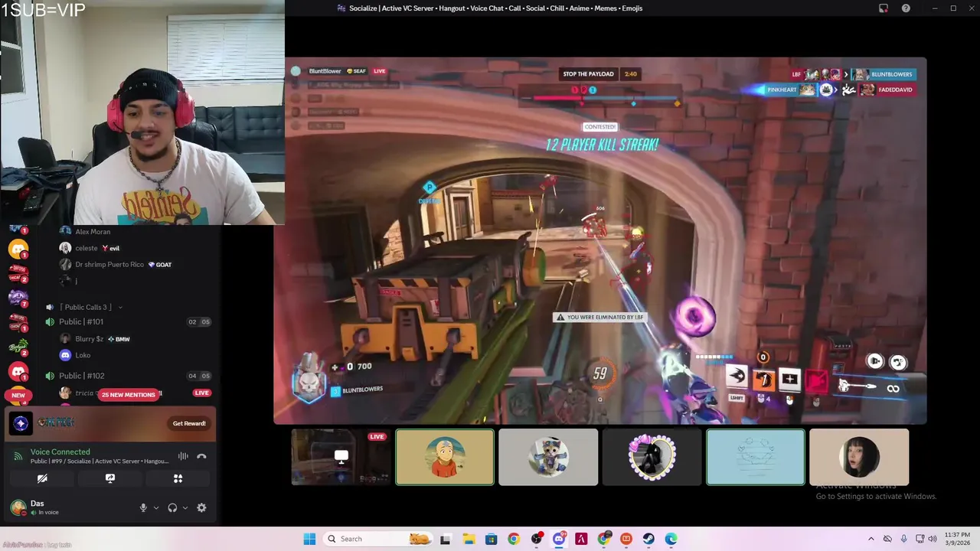Select the black silhouette avatar participant tile
The image size is (980, 551).
tap(652, 457)
